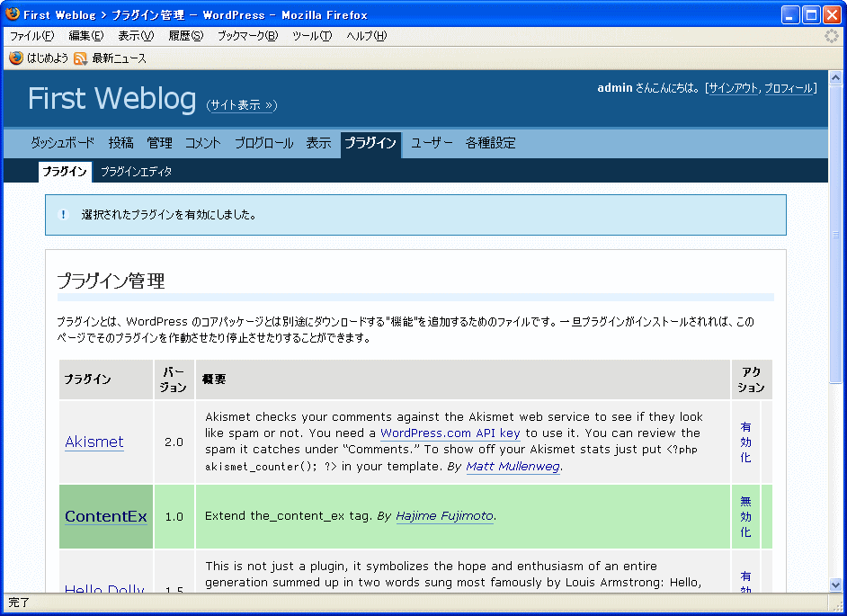The width and height of the screenshot is (847, 616).
Task: Go to the 投稿 admin tab
Action: pos(121,143)
